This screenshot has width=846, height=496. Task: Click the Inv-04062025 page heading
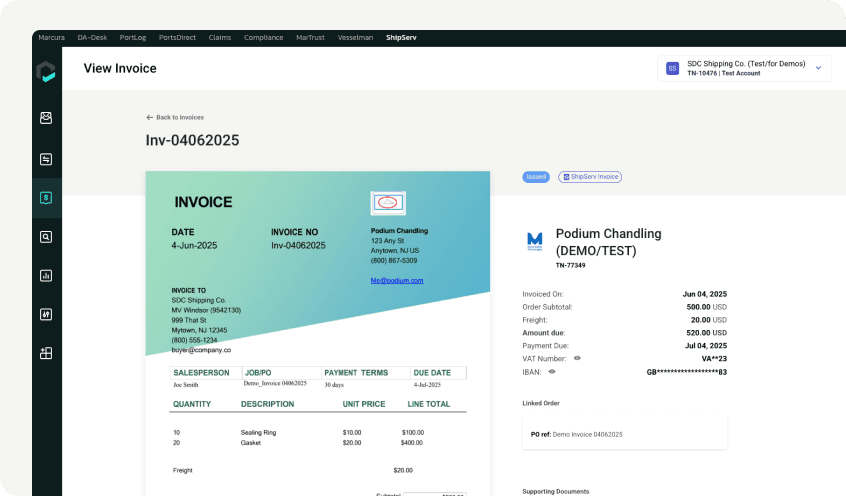(192, 140)
